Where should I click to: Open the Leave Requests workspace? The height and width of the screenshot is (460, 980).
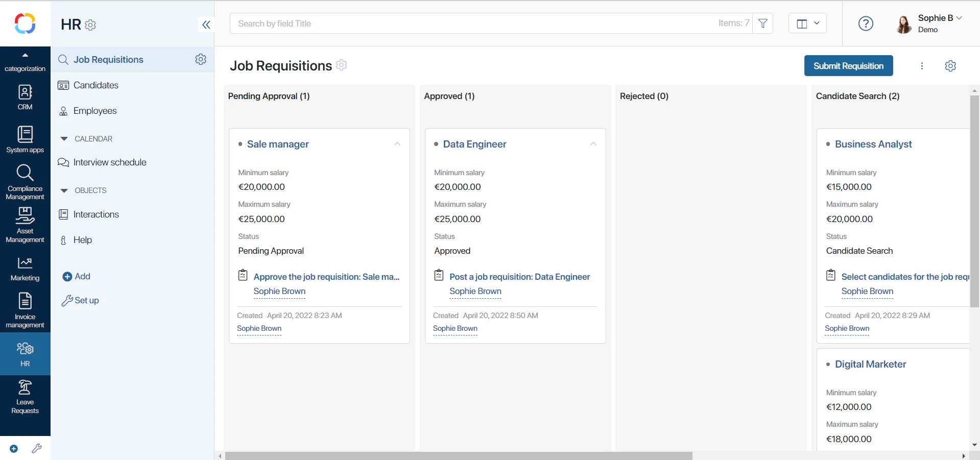pyautogui.click(x=25, y=397)
